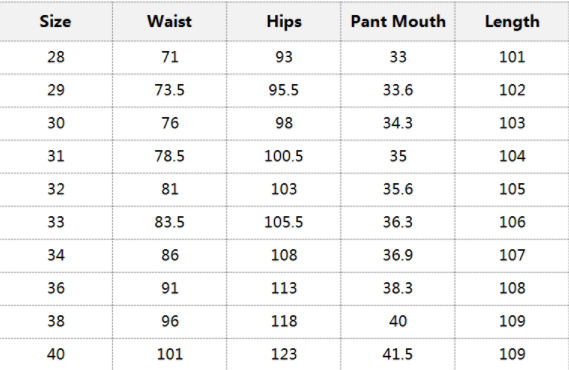Select the Pant Mouth column header
Image resolution: width=569 pixels, height=370 pixels.
pos(398,21)
